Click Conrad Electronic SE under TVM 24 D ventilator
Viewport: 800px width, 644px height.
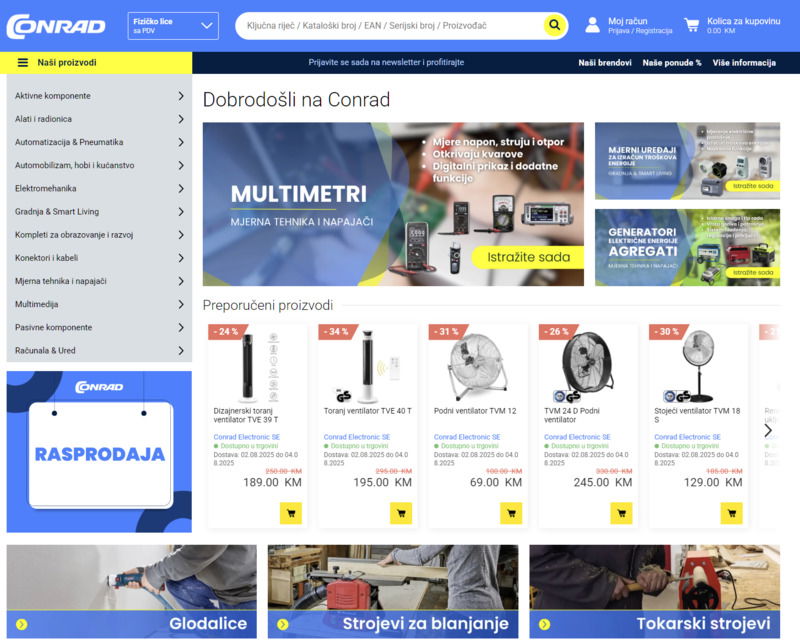coord(577,437)
